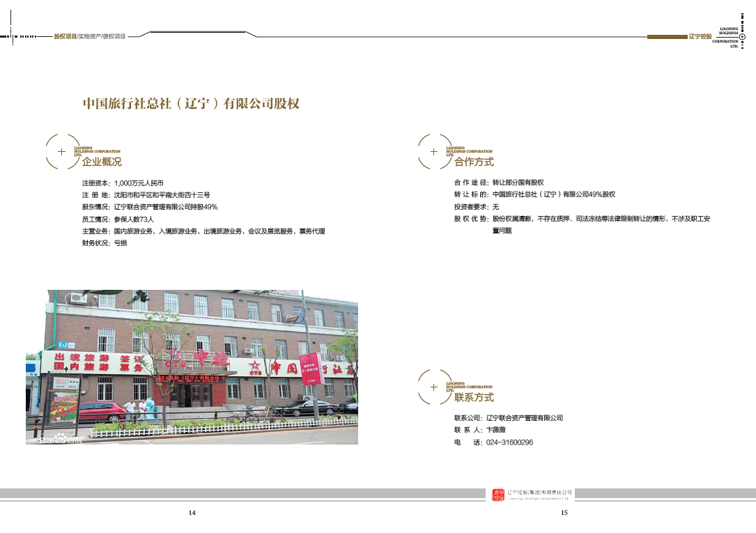Click the 注册地 address line 沈阳市和平区和平南大街四十三号
The width and height of the screenshot is (756, 533).
tap(146, 195)
